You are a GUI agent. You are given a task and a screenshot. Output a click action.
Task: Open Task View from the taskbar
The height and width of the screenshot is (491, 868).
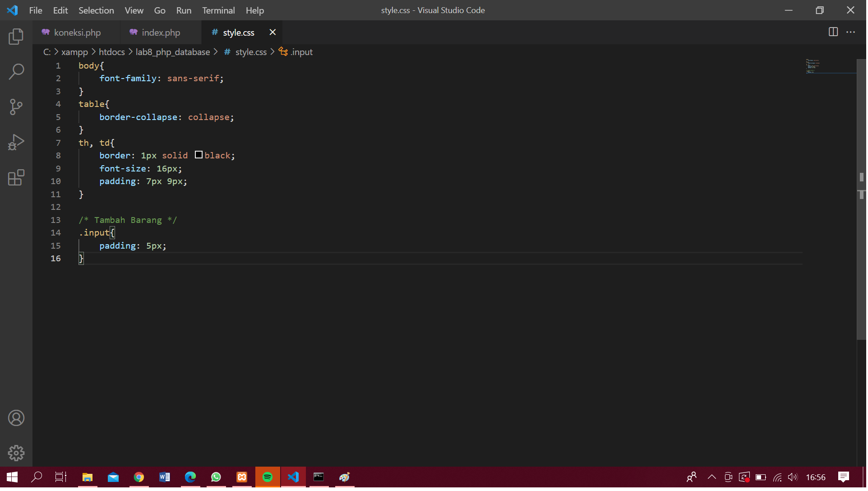point(61,478)
